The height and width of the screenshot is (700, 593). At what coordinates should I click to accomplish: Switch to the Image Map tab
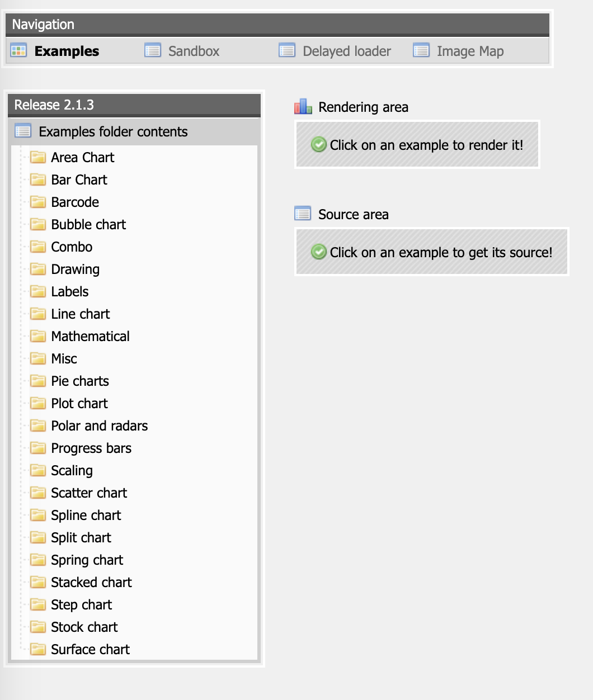click(470, 51)
